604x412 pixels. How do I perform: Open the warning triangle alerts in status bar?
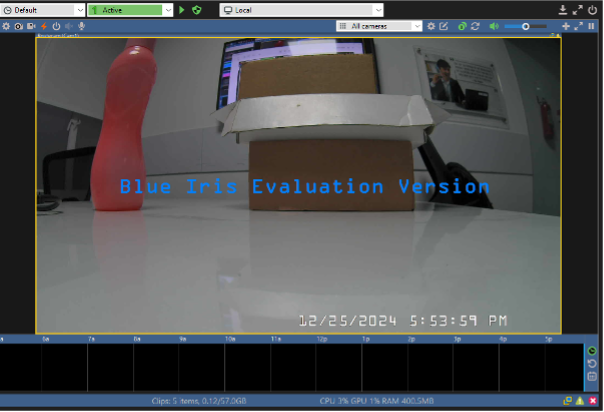pyautogui.click(x=580, y=401)
